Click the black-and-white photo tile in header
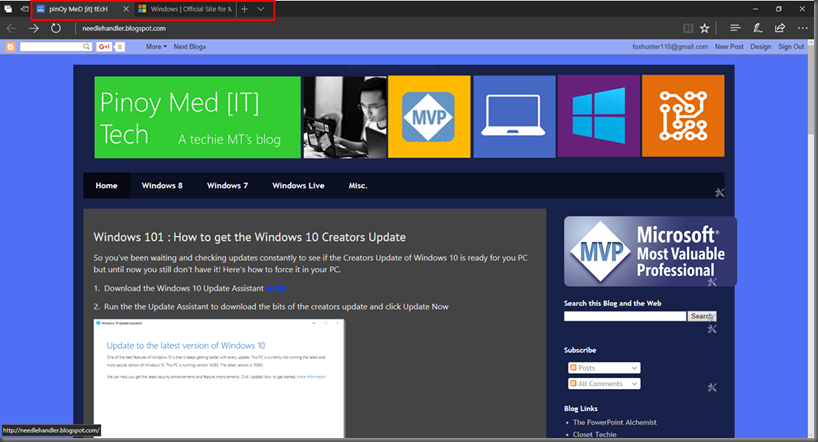The image size is (818, 442). click(x=345, y=117)
